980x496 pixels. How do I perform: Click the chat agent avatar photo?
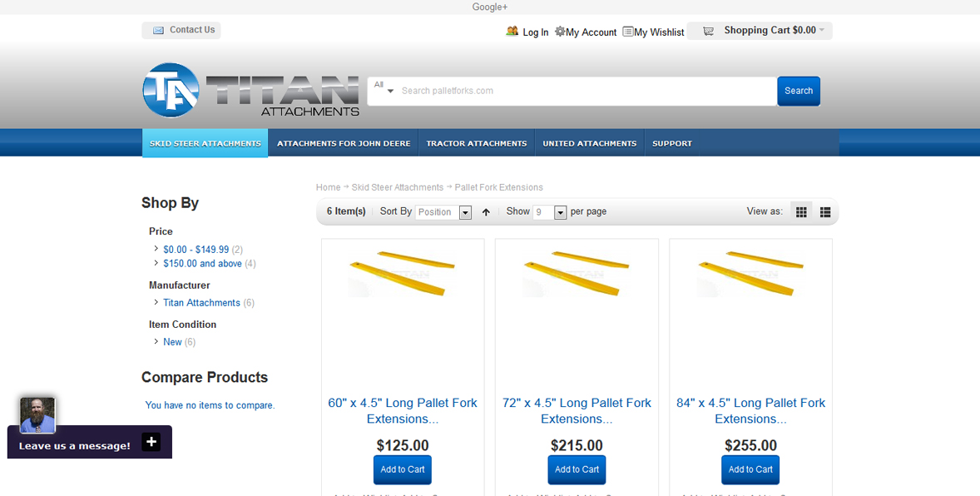[37, 414]
